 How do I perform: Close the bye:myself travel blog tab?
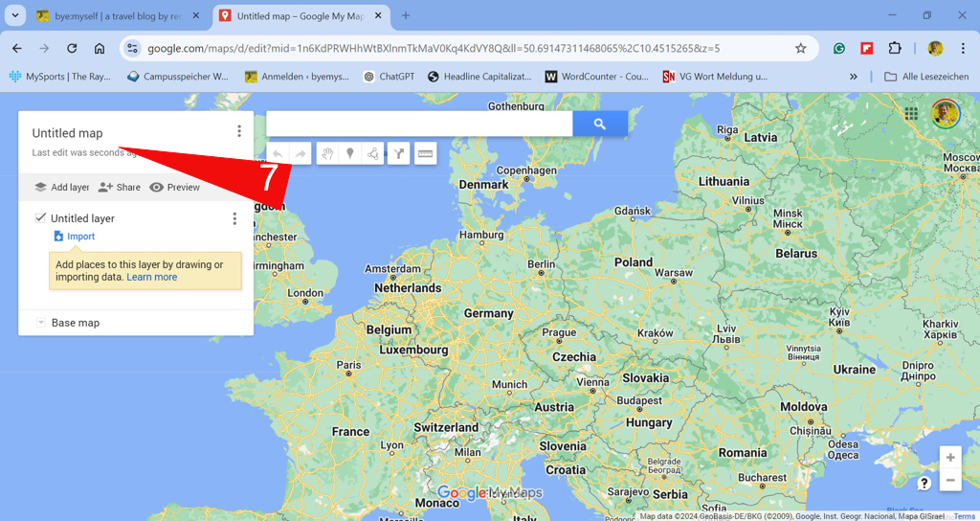click(195, 16)
